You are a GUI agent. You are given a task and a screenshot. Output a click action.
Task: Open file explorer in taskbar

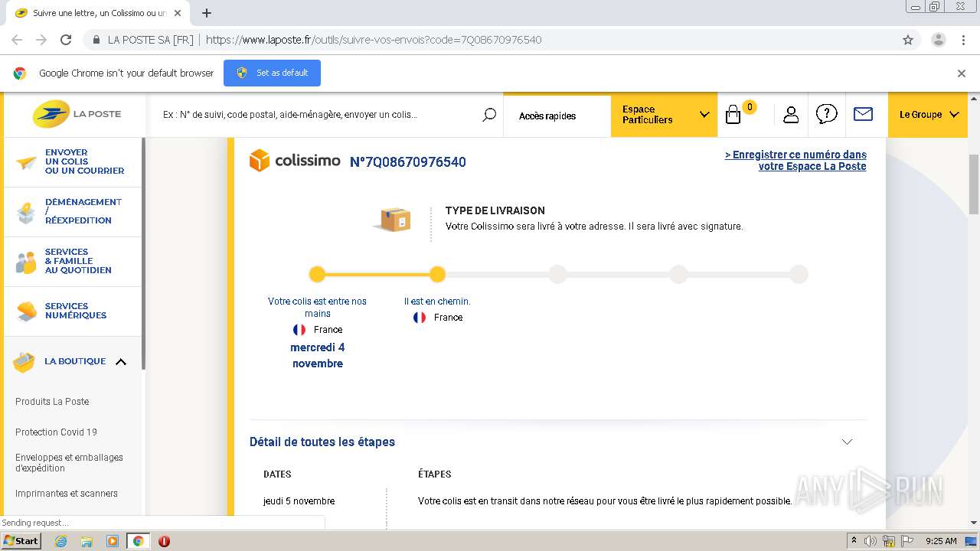point(87,541)
